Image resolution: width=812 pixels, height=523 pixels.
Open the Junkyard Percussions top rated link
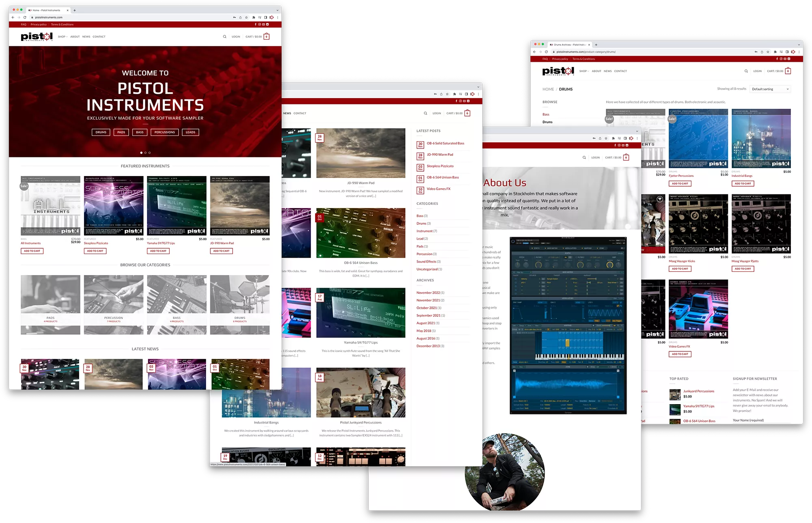pyautogui.click(x=699, y=391)
